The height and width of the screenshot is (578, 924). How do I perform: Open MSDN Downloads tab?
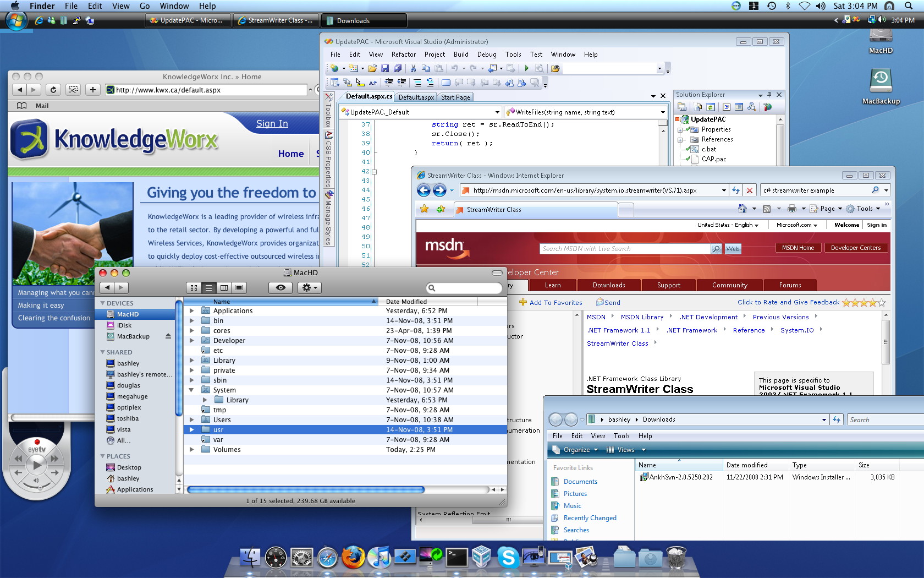pyautogui.click(x=609, y=285)
